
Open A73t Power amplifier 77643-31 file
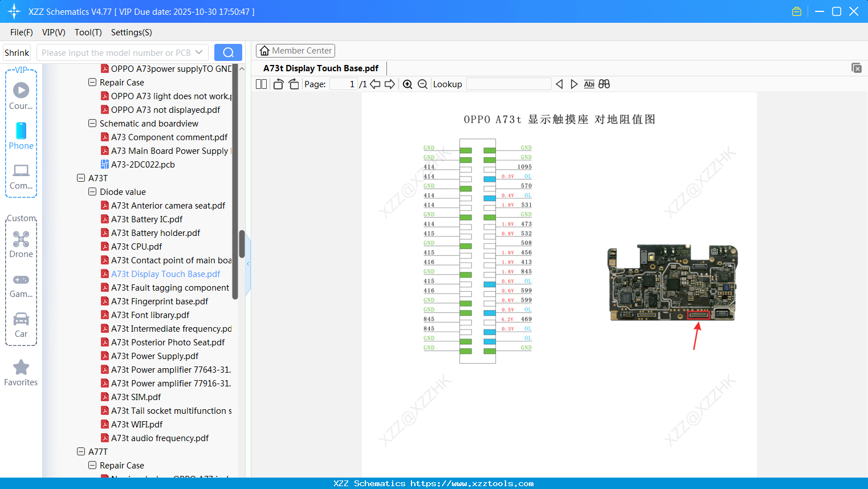[x=166, y=369]
